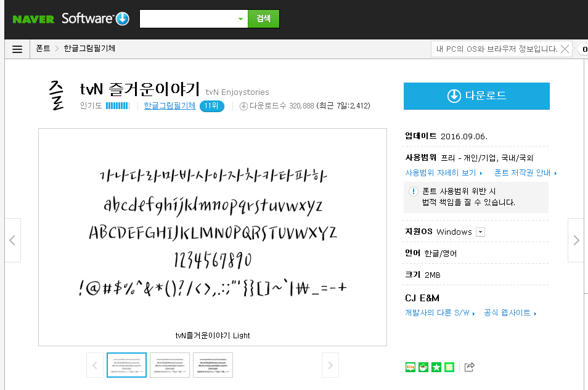
Task: Open the 지원OS Windows dropdown
Action: (x=480, y=232)
